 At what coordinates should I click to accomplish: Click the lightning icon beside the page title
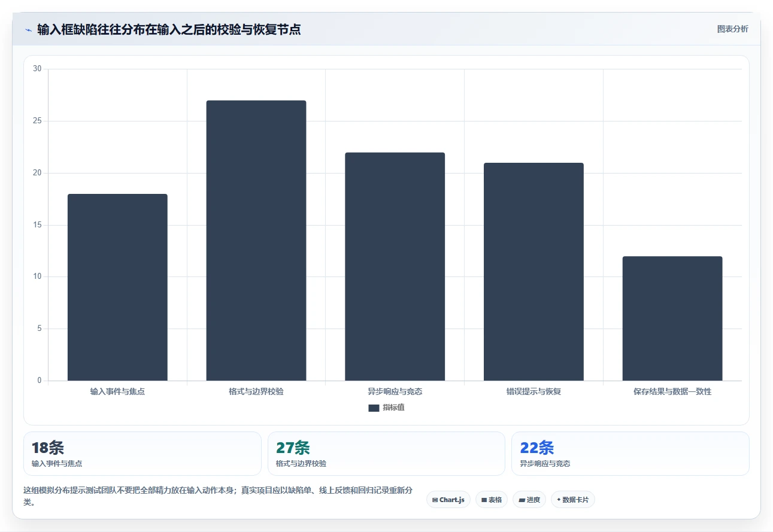coord(28,30)
